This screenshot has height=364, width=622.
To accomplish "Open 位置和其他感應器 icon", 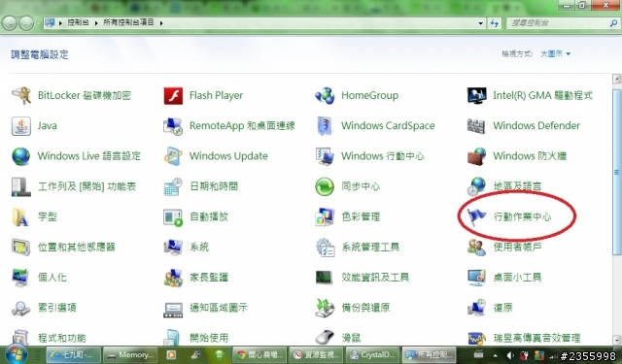I will point(21,248).
